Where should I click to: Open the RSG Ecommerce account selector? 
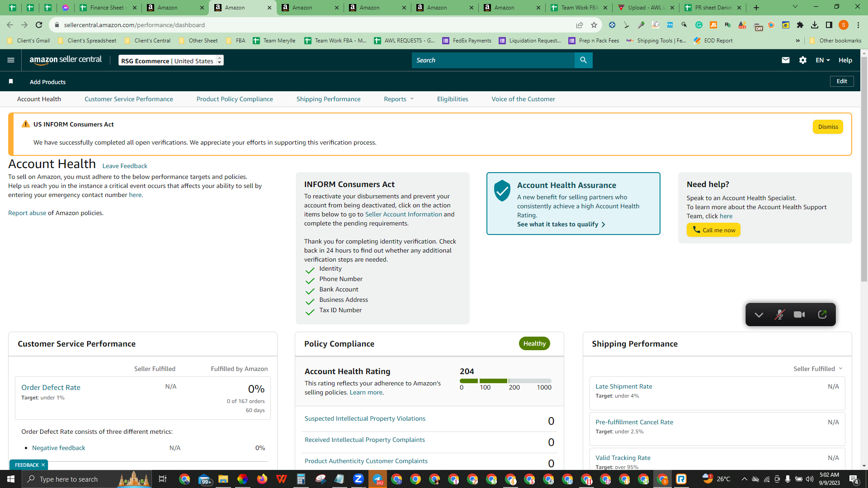pos(171,61)
